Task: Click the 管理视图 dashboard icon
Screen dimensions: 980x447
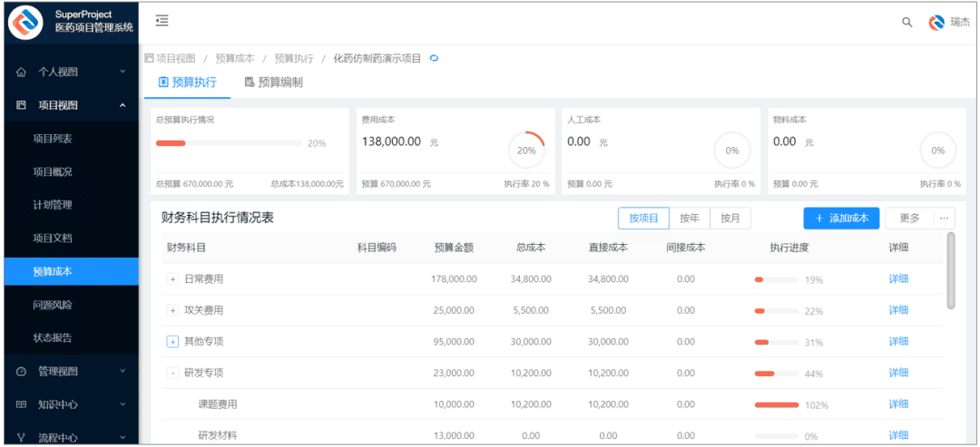Action: (21, 372)
